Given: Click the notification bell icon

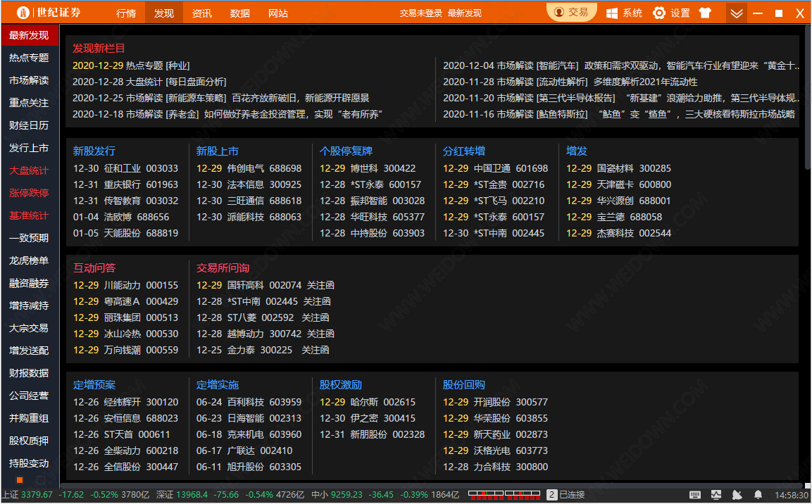Looking at the screenshot, I should (x=758, y=496).
